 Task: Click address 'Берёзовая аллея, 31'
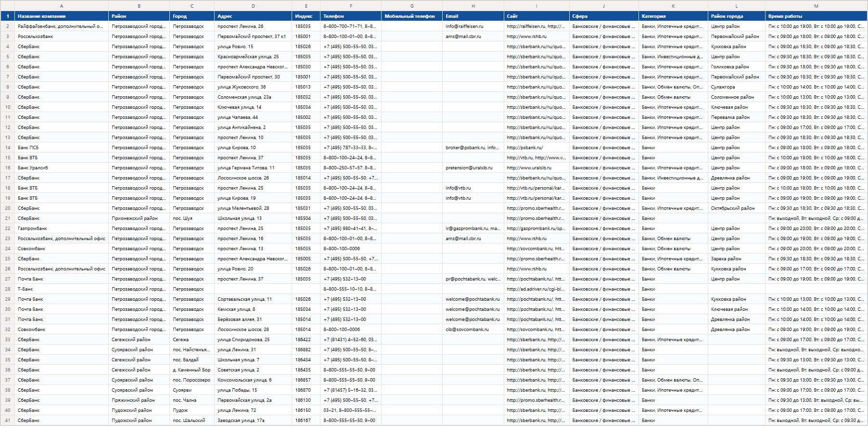click(x=253, y=319)
